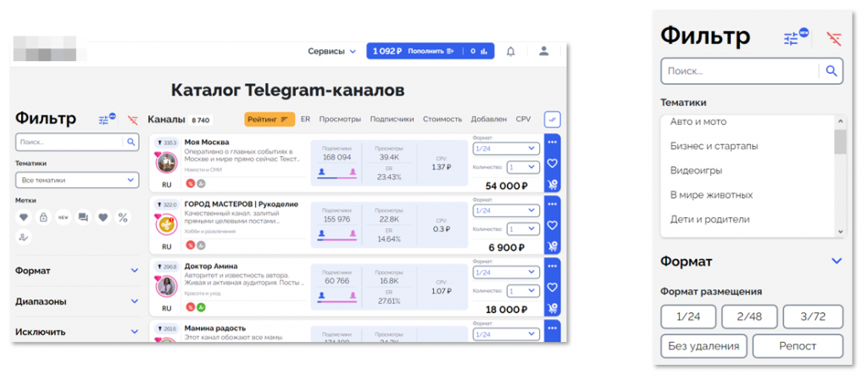The width and height of the screenshot is (868, 375).
Task: Select the chat bubbles tag under Метки
Action: 83,218
